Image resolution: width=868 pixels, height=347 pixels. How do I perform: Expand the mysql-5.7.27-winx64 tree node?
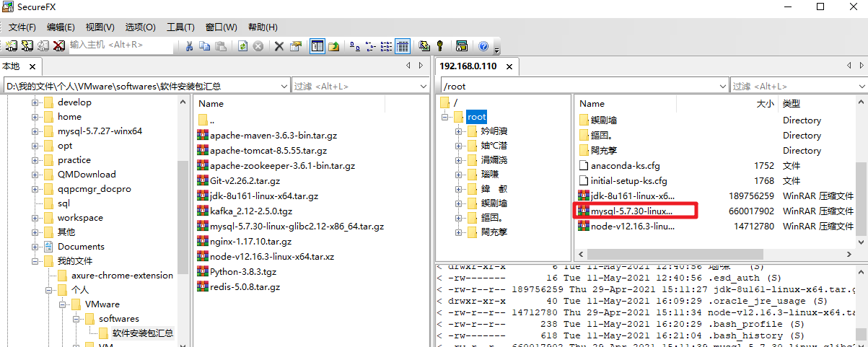35,131
